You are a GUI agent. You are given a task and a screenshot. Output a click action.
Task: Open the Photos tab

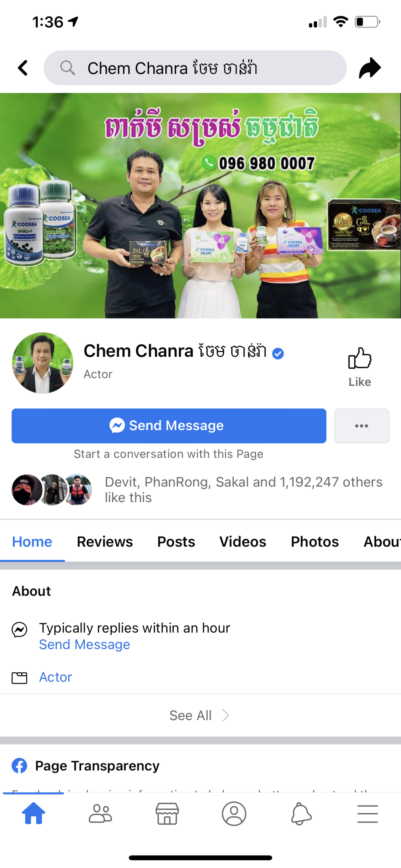pyautogui.click(x=315, y=542)
